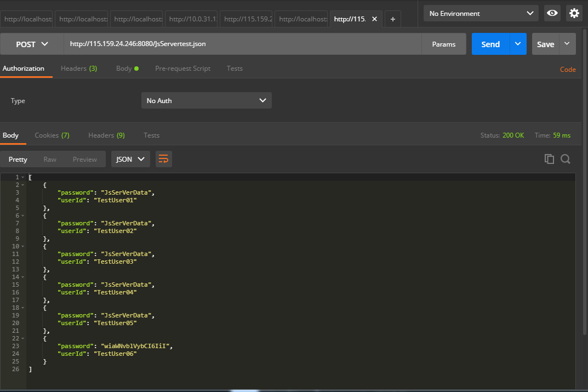Open the Code snippet link

(568, 70)
